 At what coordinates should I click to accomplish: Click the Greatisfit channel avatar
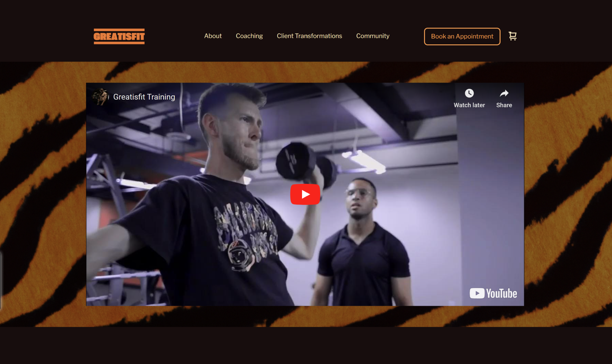click(101, 96)
